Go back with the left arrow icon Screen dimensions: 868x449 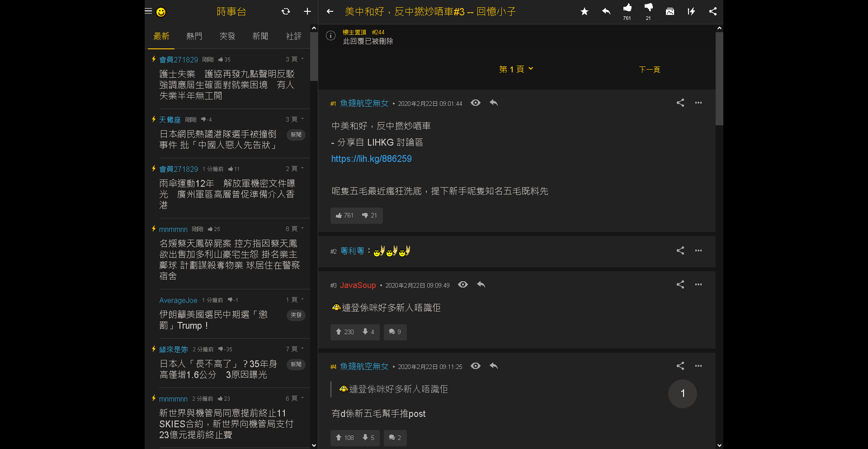click(330, 11)
